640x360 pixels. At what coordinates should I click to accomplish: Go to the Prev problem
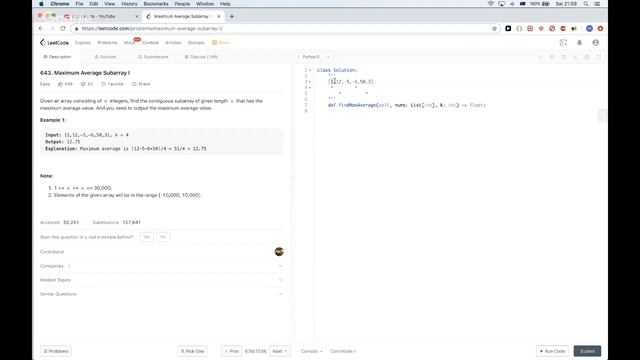(x=231, y=351)
